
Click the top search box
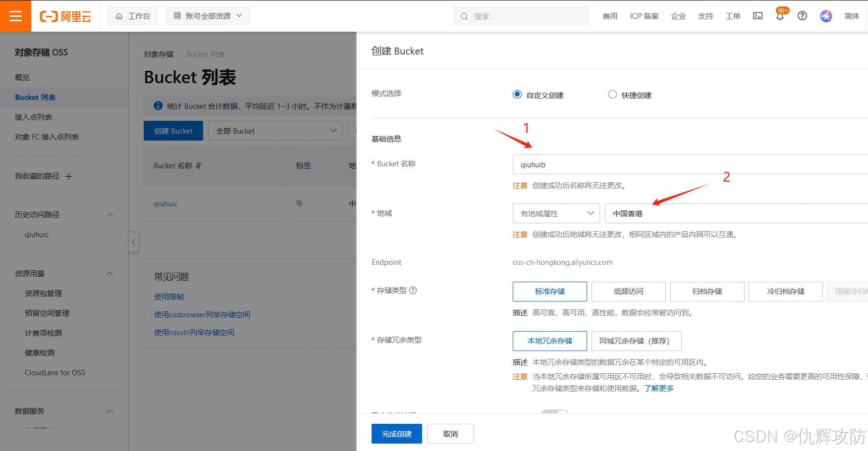point(521,16)
